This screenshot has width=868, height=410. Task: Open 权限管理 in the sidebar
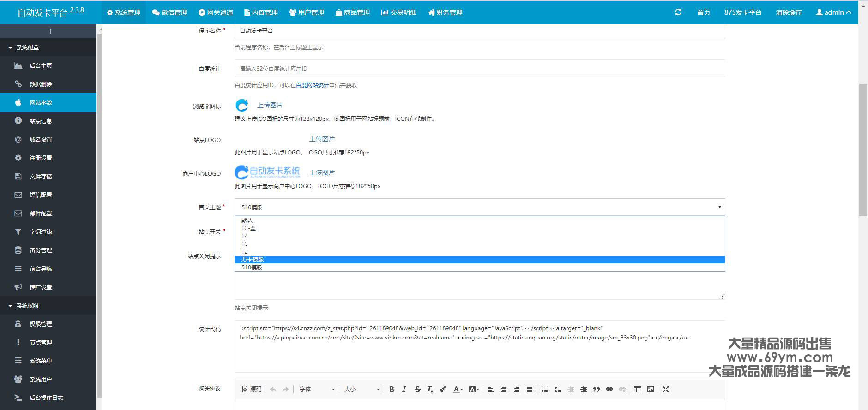coord(48,324)
